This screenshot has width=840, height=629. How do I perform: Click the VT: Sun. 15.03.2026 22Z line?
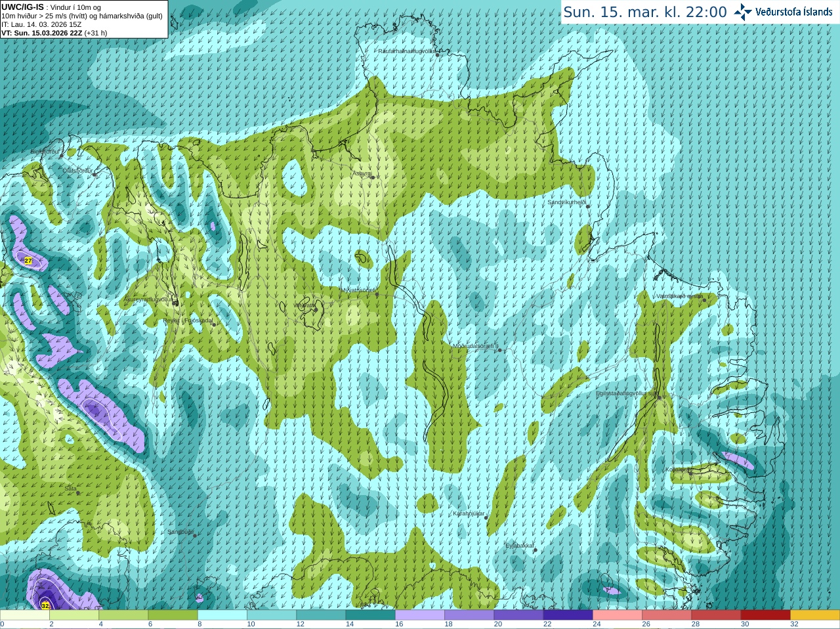(x=54, y=33)
